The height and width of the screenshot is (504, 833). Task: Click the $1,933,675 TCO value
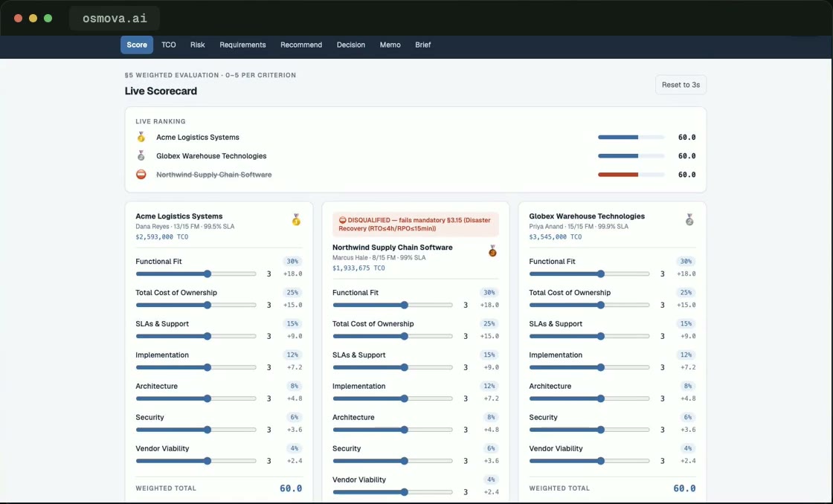(358, 268)
